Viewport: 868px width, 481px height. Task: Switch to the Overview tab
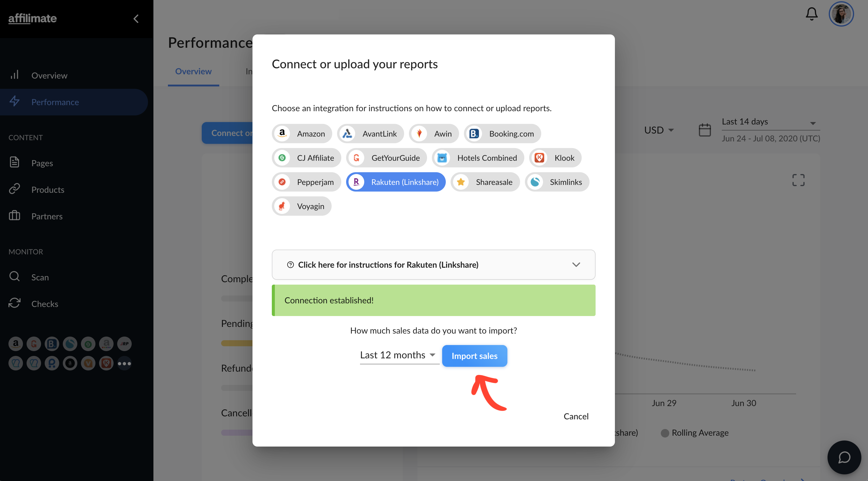pyautogui.click(x=193, y=72)
